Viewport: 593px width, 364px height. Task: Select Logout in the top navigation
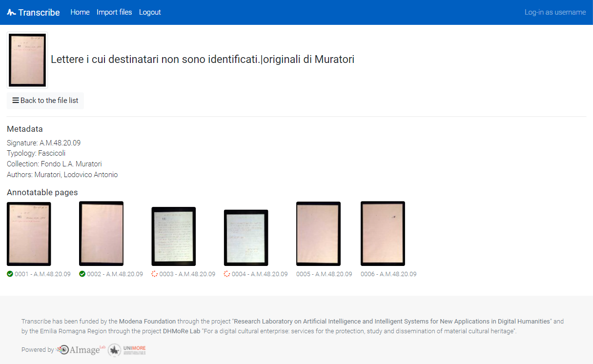(x=150, y=12)
